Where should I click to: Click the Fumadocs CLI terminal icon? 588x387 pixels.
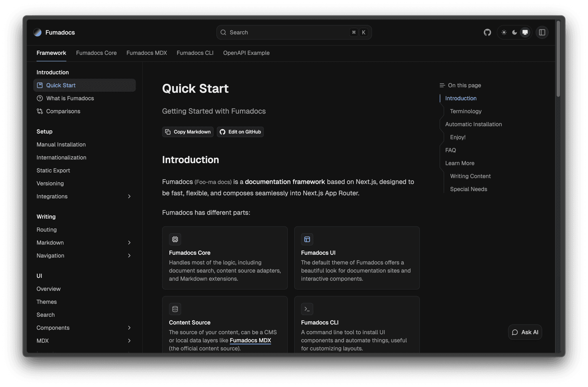(307, 309)
